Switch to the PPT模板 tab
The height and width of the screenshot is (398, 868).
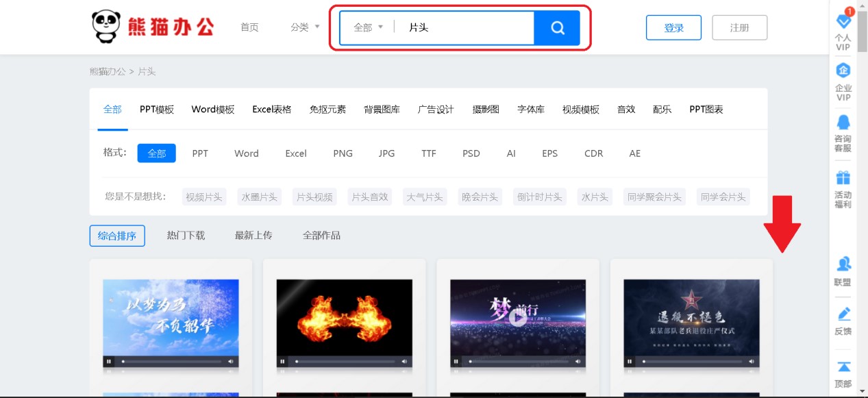[157, 110]
